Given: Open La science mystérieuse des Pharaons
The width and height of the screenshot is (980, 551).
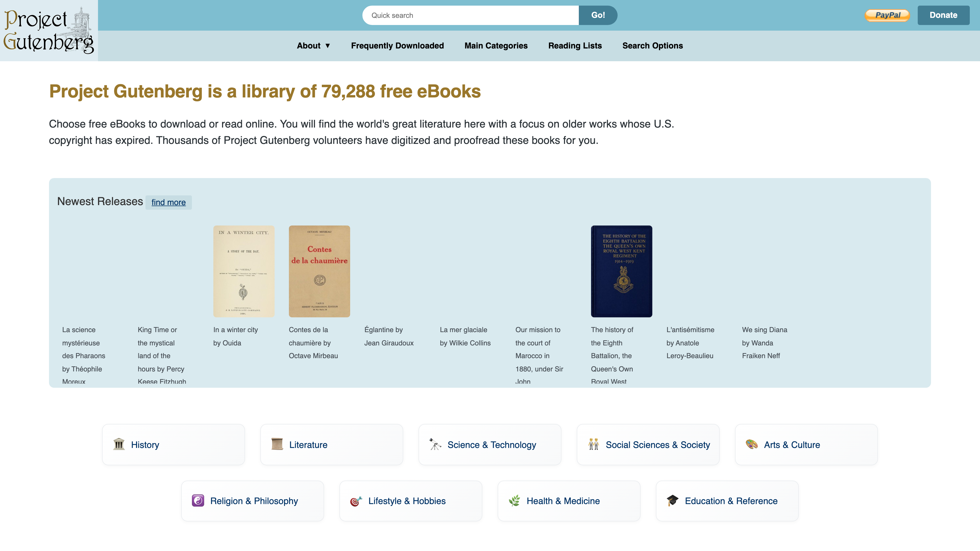Looking at the screenshot, I should [84, 356].
